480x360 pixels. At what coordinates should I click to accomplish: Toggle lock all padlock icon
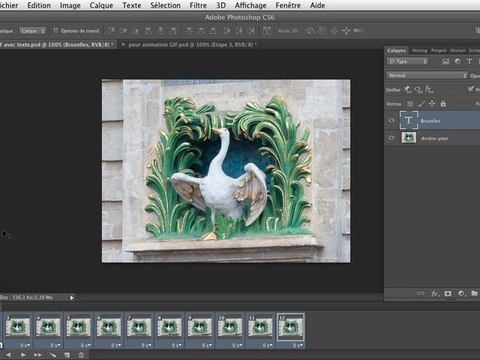pyautogui.click(x=443, y=104)
